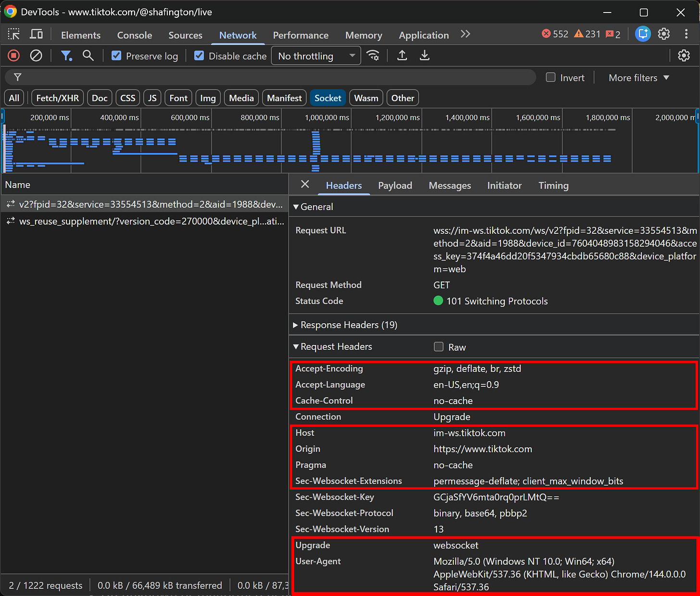
Task: Toggle the network filter bar
Action: click(x=66, y=55)
